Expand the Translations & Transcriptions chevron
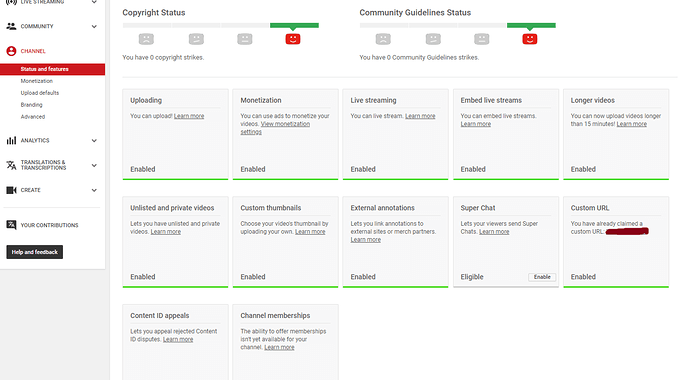The height and width of the screenshot is (380, 690). (94, 165)
